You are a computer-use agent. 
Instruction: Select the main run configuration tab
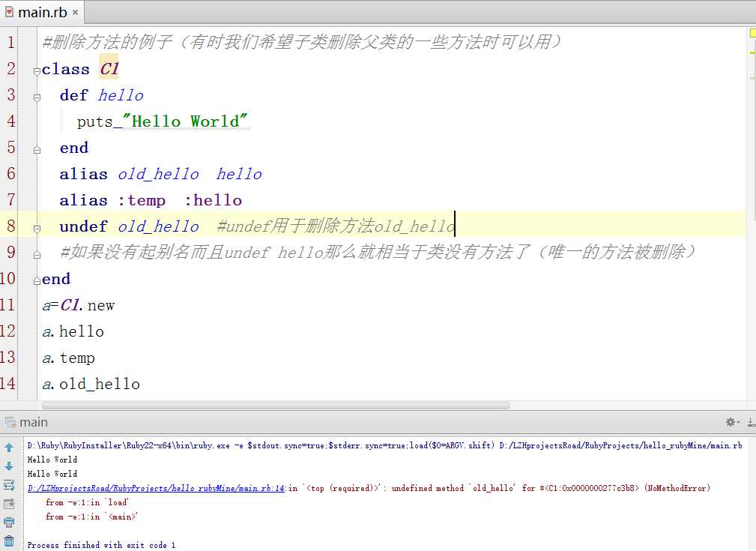point(26,422)
